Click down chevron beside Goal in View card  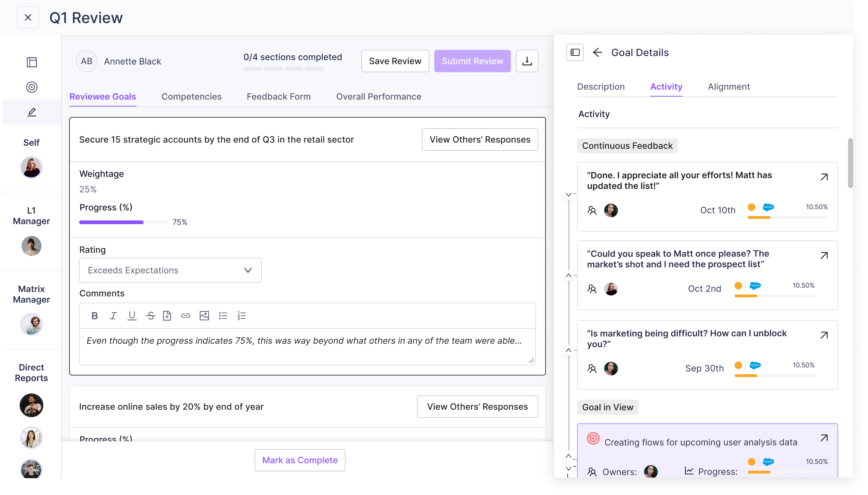(569, 469)
